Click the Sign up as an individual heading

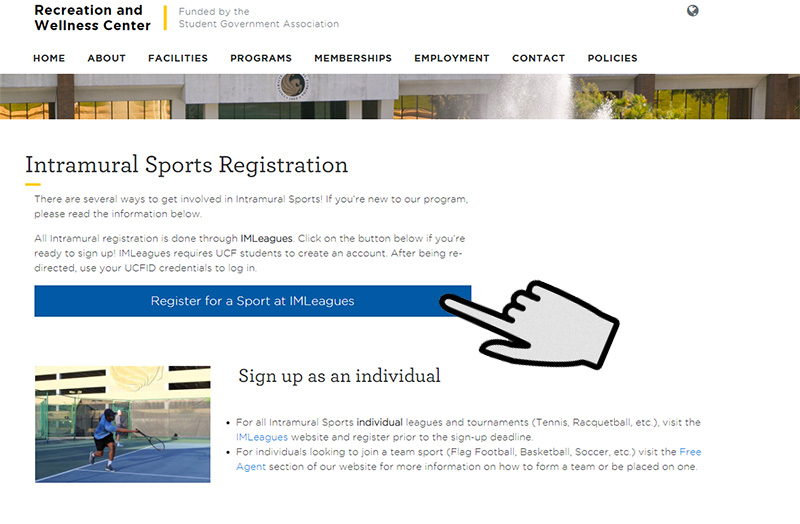pos(339,376)
